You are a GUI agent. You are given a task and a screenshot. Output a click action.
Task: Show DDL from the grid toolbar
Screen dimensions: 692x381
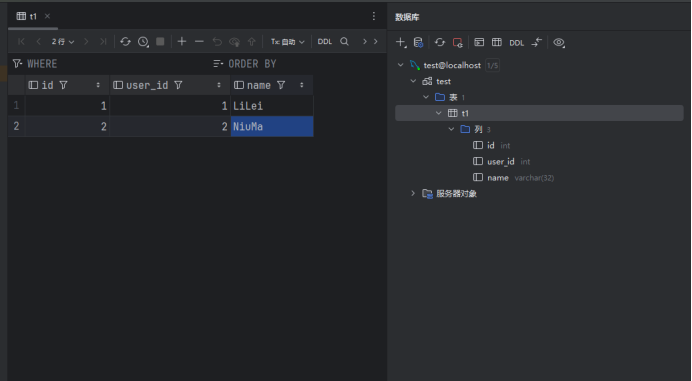click(x=325, y=41)
